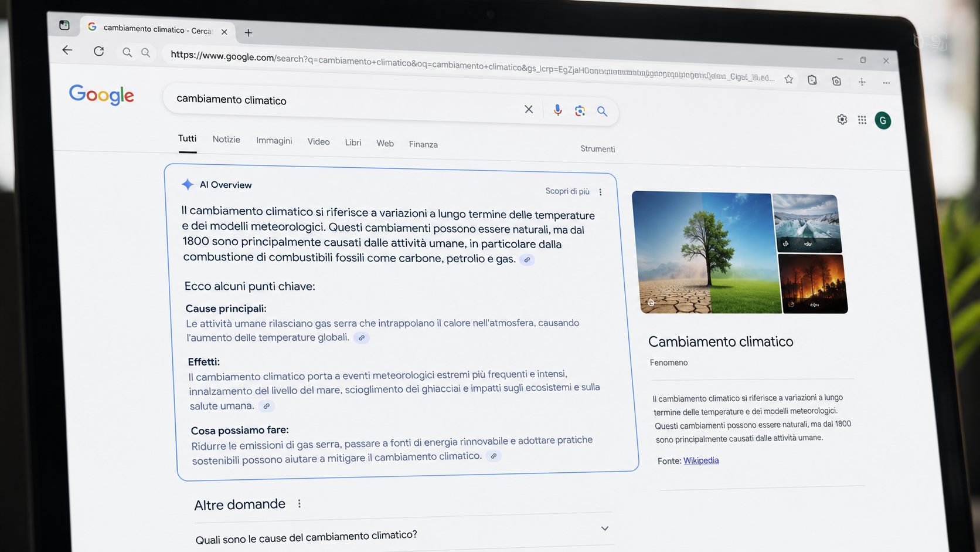This screenshot has height=552, width=980.
Task: Start voice search with the microphone icon
Action: [x=557, y=110]
